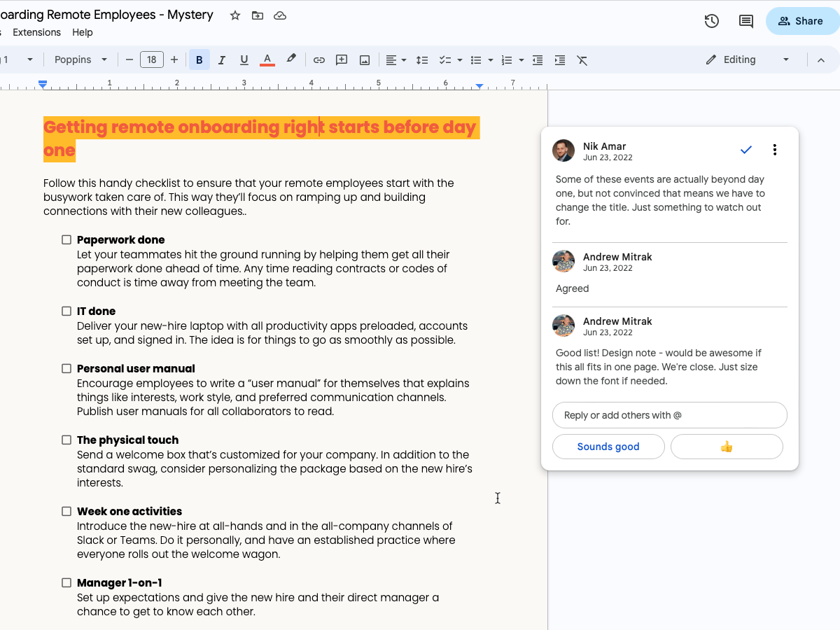The image size is (840, 630).
Task: Apply checklist formatting
Action: pos(444,60)
